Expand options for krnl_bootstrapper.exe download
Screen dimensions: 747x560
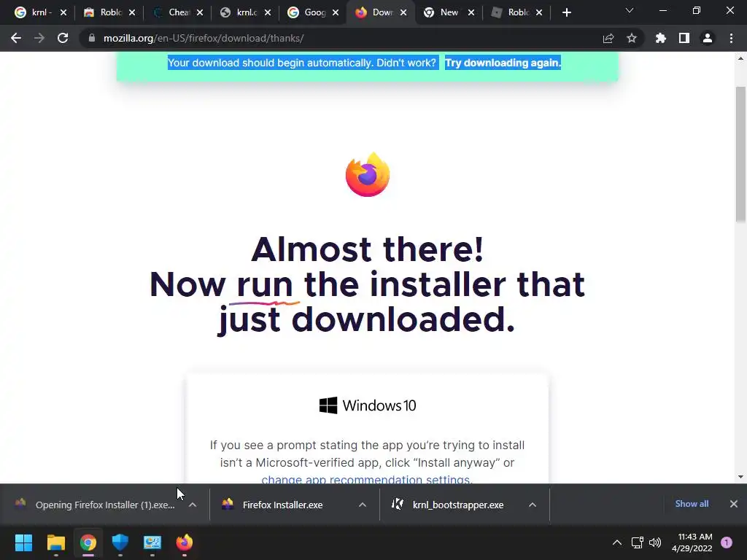[x=533, y=505]
